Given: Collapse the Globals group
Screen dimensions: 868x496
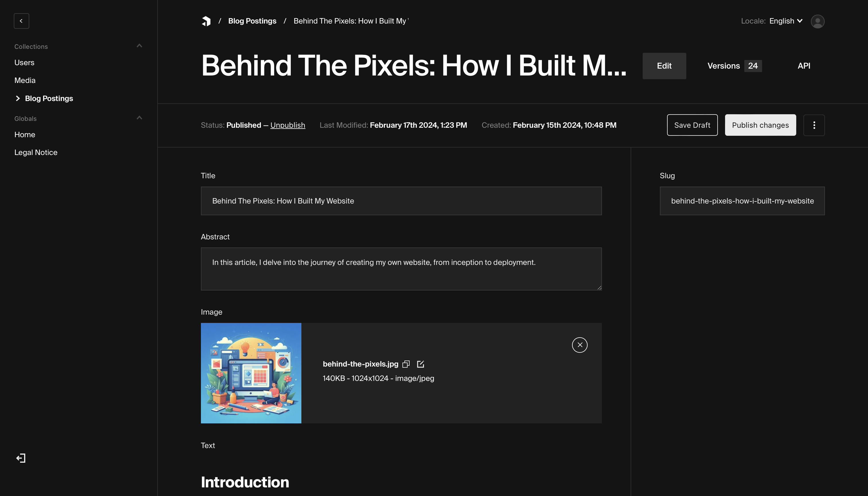Looking at the screenshot, I should (139, 118).
